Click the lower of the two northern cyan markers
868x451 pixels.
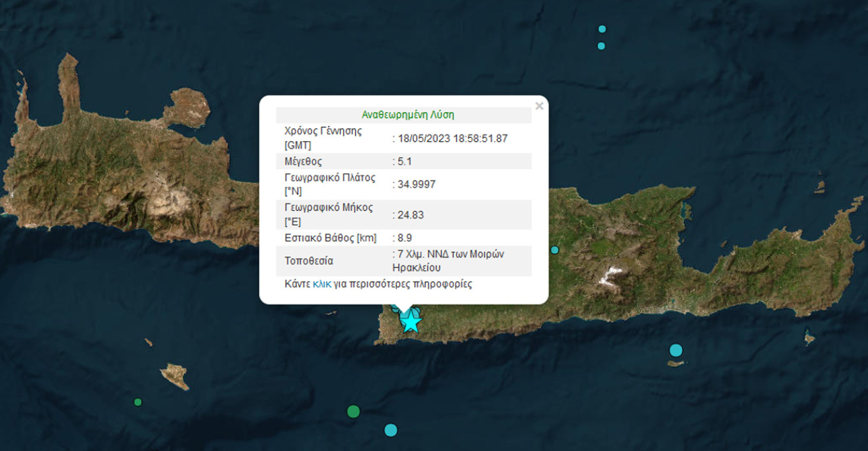pyautogui.click(x=601, y=46)
